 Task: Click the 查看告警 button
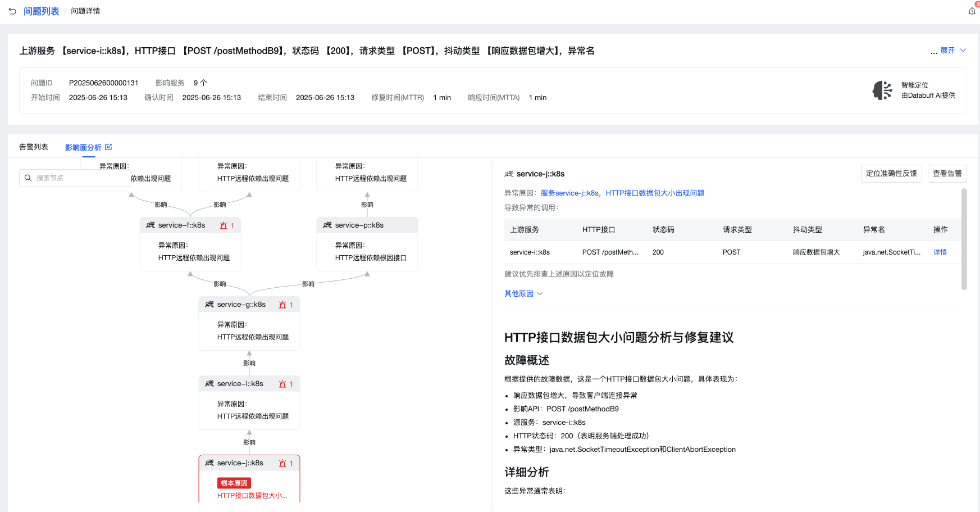pos(947,174)
